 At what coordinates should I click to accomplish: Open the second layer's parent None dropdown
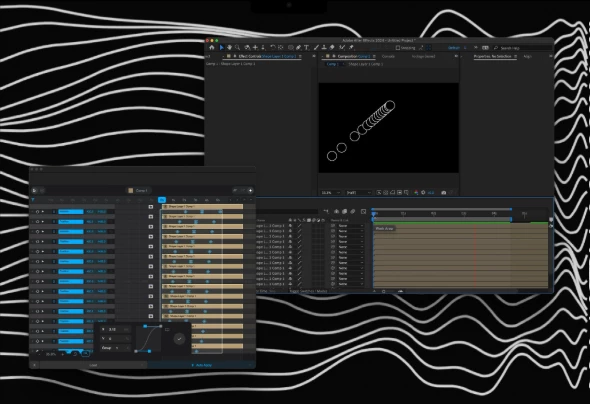[351, 231]
